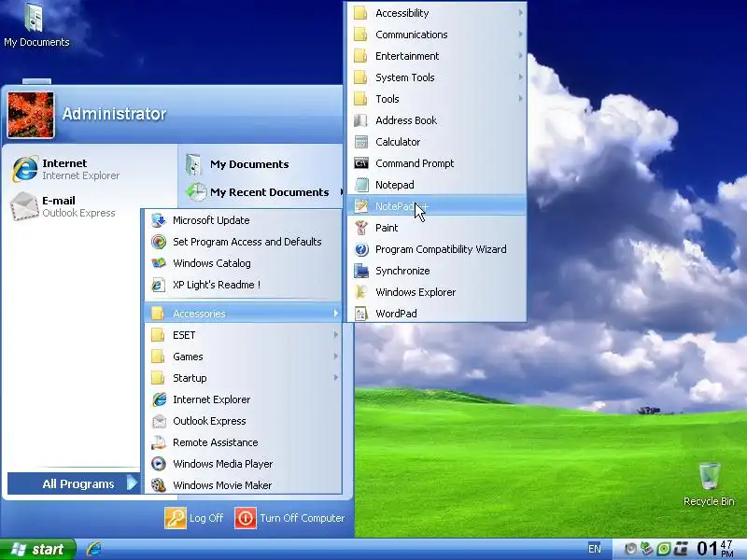
Task: Expand the Startup folder arrow
Action: click(x=336, y=378)
